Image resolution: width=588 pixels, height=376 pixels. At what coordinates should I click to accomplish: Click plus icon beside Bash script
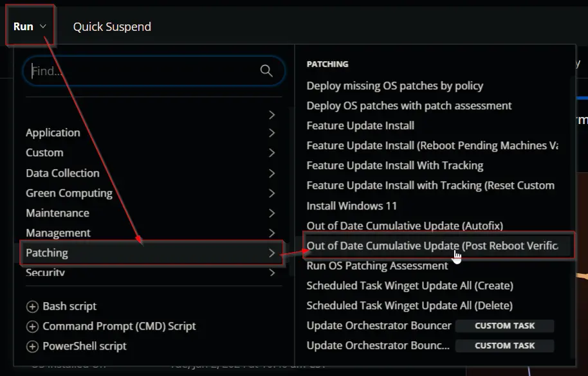point(32,307)
